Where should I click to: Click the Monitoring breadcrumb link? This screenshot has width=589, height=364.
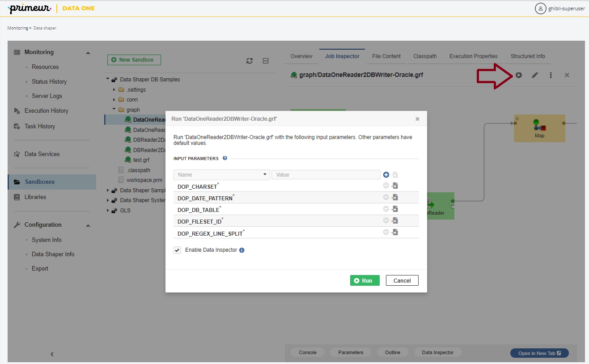pos(17,28)
